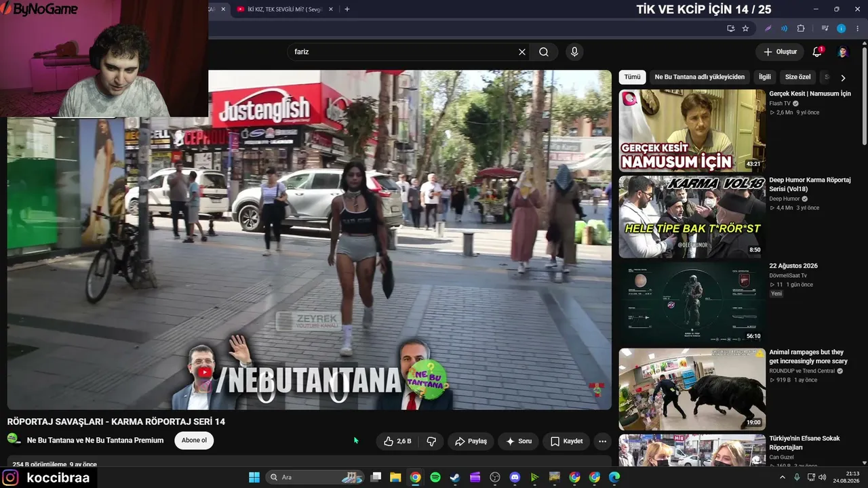868x488 pixels.
Task: Open the 'Flash TV' channel link
Action: (x=780, y=104)
